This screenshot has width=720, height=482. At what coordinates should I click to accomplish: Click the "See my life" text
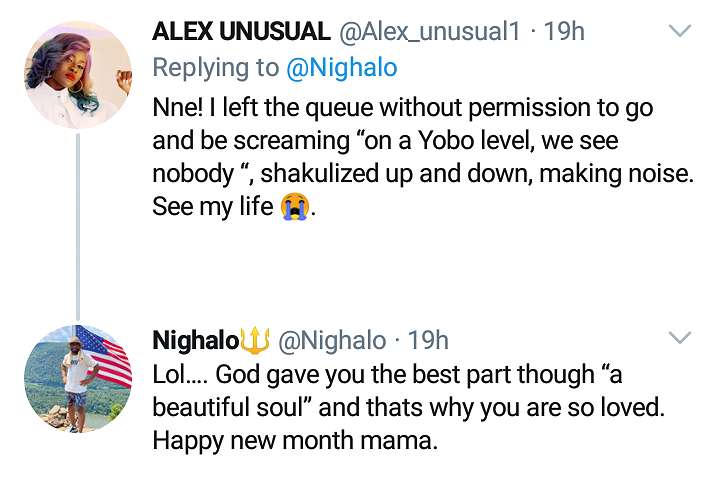pos(214,208)
